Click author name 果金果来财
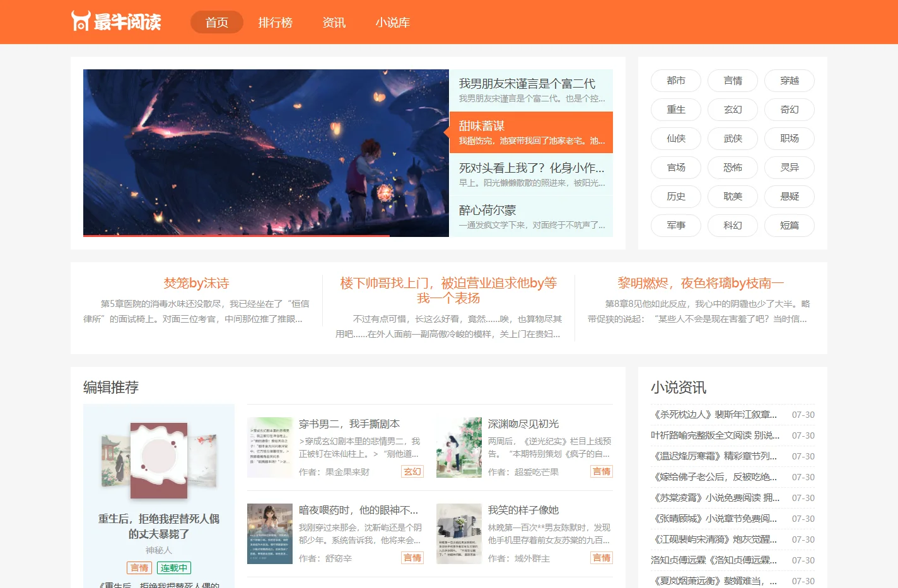Viewport: 898px width, 588px height. [x=347, y=472]
